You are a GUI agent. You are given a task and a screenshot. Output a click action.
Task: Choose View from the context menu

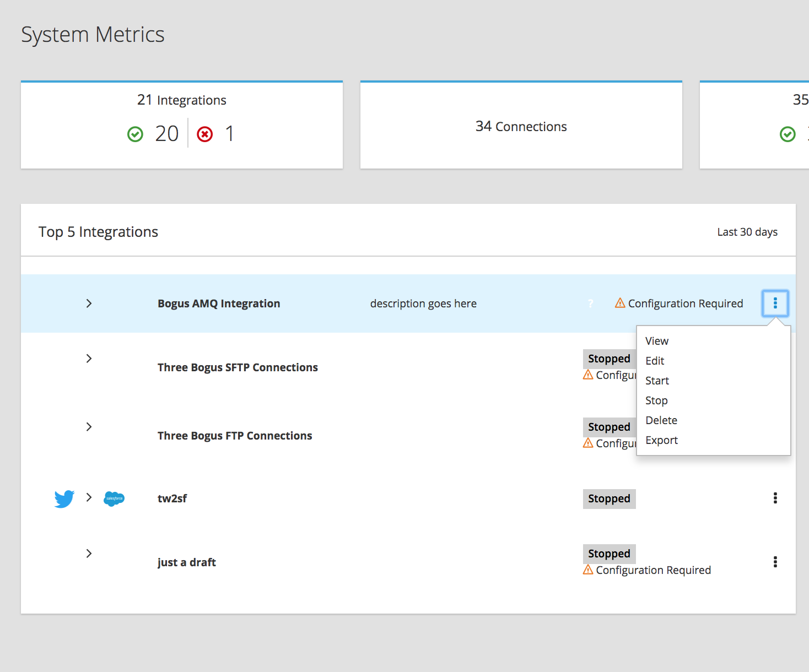point(657,341)
